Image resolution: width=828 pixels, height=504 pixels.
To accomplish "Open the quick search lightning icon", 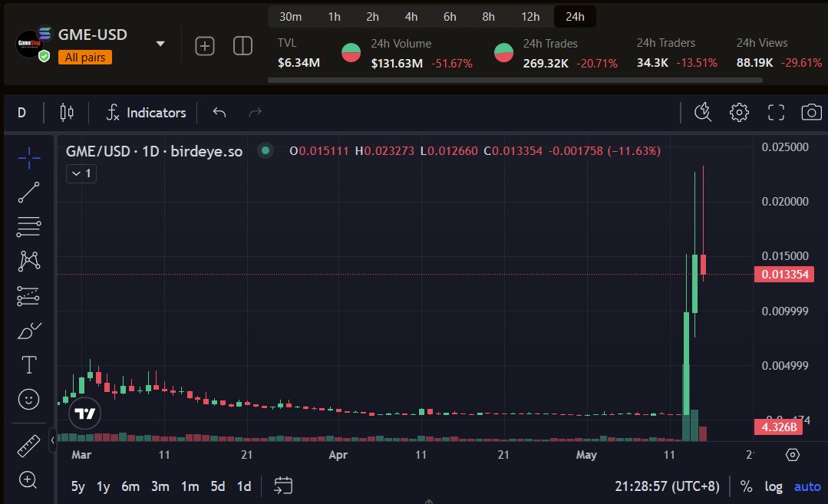I will (x=703, y=113).
